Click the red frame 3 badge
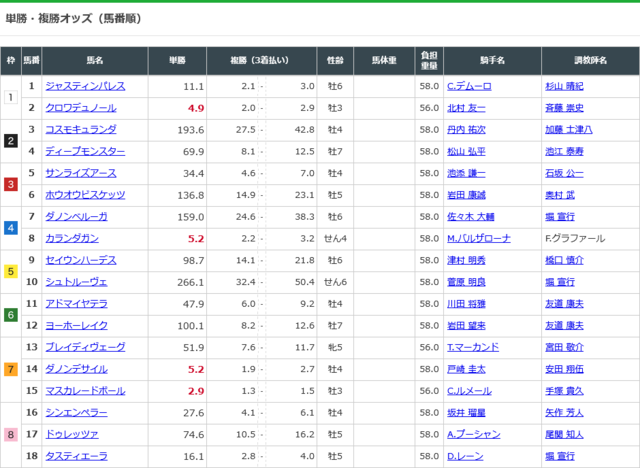The height and width of the screenshot is (468, 640). click(11, 184)
